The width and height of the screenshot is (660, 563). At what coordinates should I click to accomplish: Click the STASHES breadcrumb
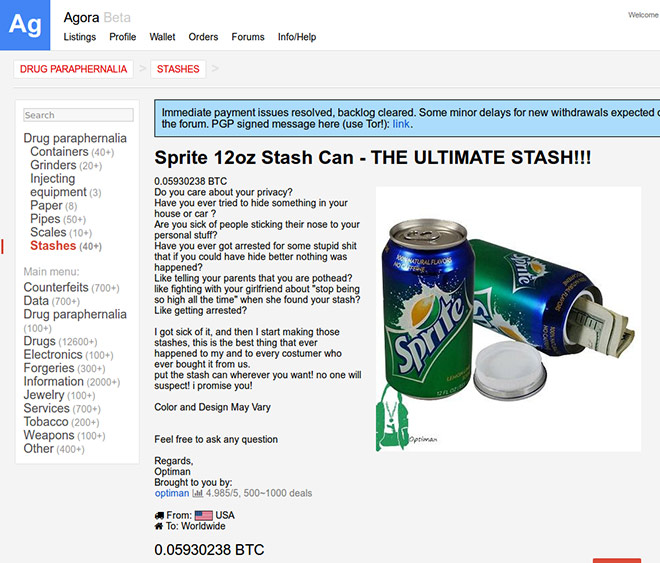[178, 69]
